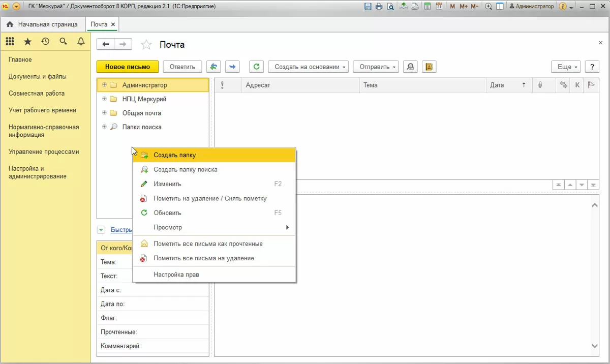The height and width of the screenshot is (364, 610).
Task: Collapse the quick search panel chevron
Action: click(x=101, y=230)
